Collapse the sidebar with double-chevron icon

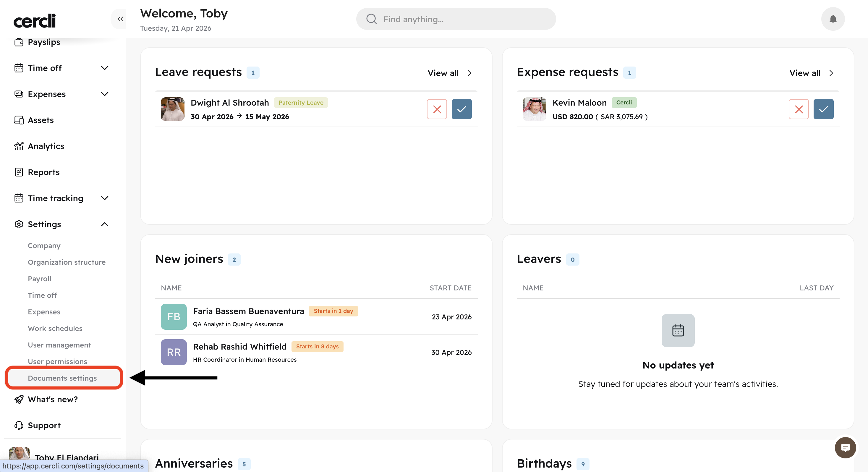[x=120, y=19]
